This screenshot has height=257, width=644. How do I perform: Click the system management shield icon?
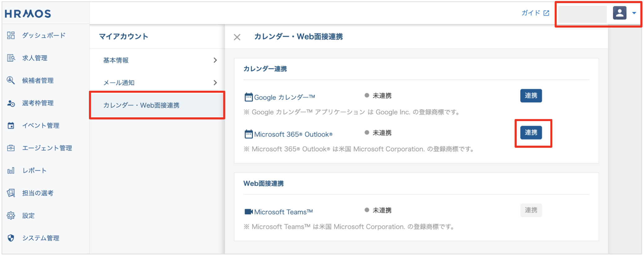tap(11, 238)
